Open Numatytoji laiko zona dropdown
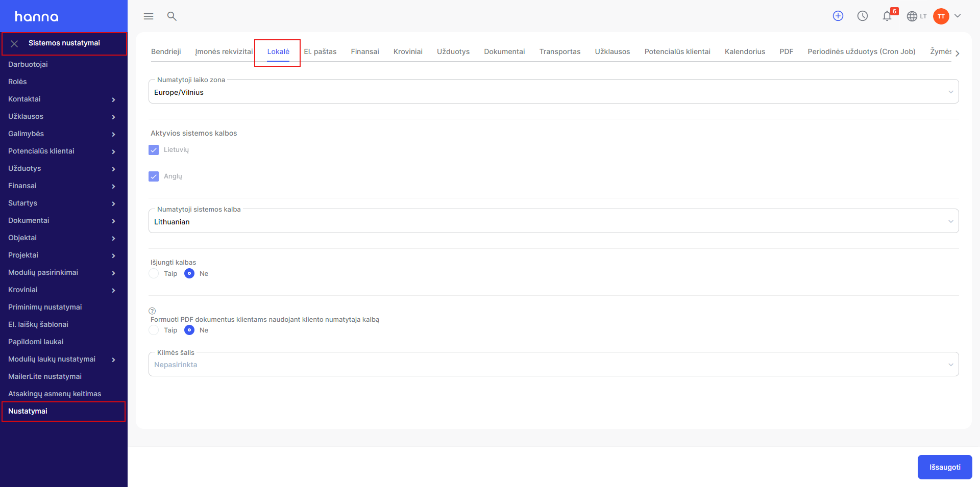 point(553,92)
